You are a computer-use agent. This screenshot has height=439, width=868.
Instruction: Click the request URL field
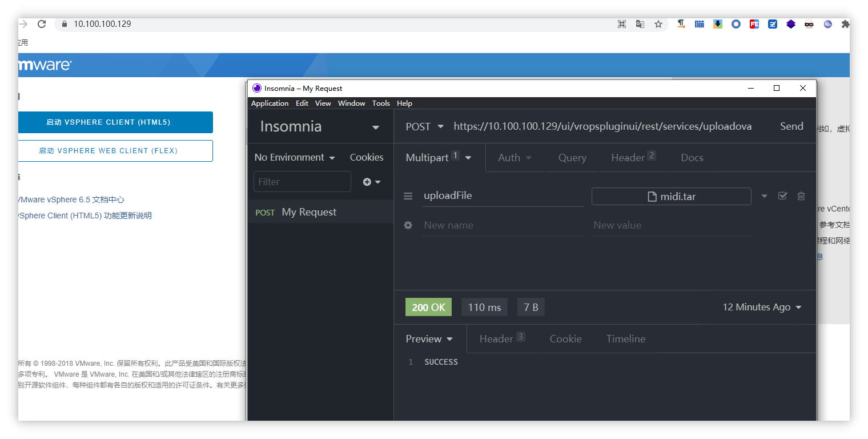point(602,126)
